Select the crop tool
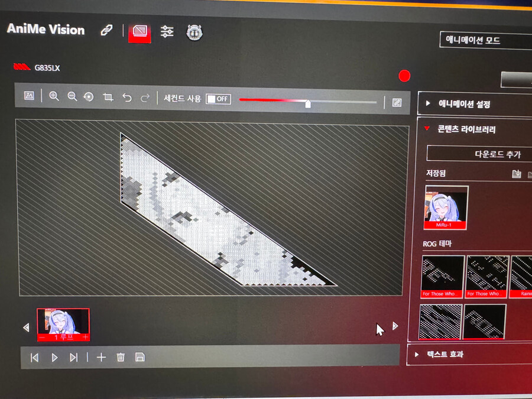532x399 pixels. pos(108,98)
